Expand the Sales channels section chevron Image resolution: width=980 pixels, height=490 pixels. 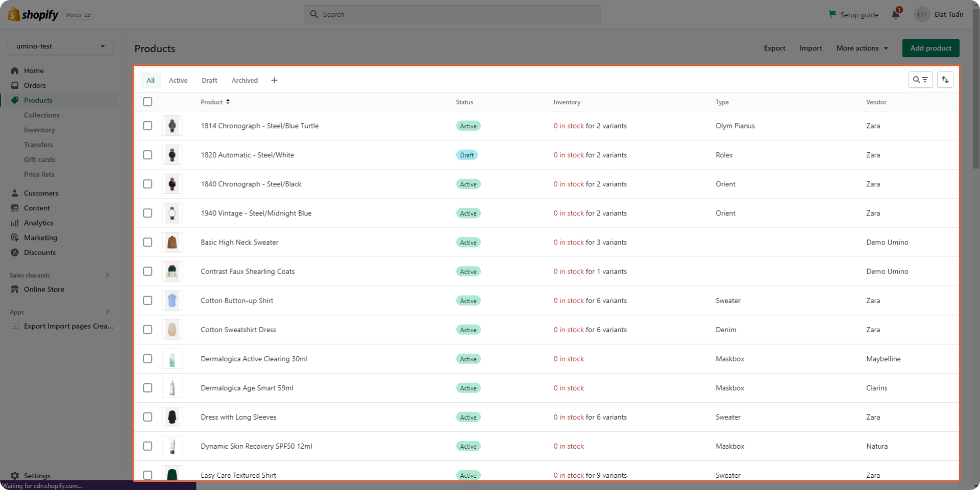(107, 275)
